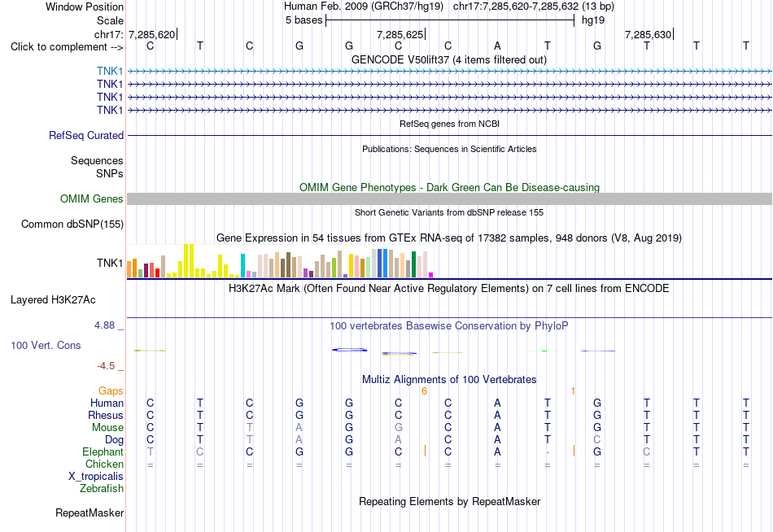773x532 pixels.
Task: Click the 'Human Feb. 2009 (GRCh37/hg19)' assembly text
Action: point(364,7)
